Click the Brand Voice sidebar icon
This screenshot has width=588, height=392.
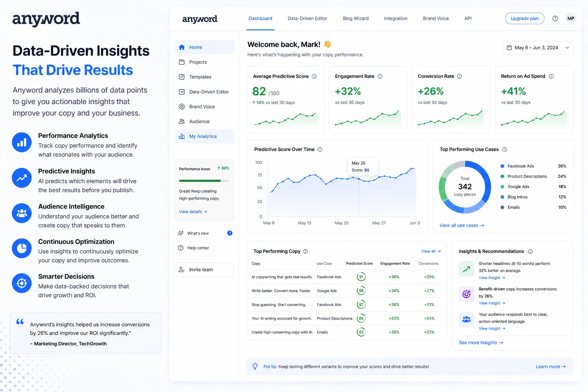[182, 107]
